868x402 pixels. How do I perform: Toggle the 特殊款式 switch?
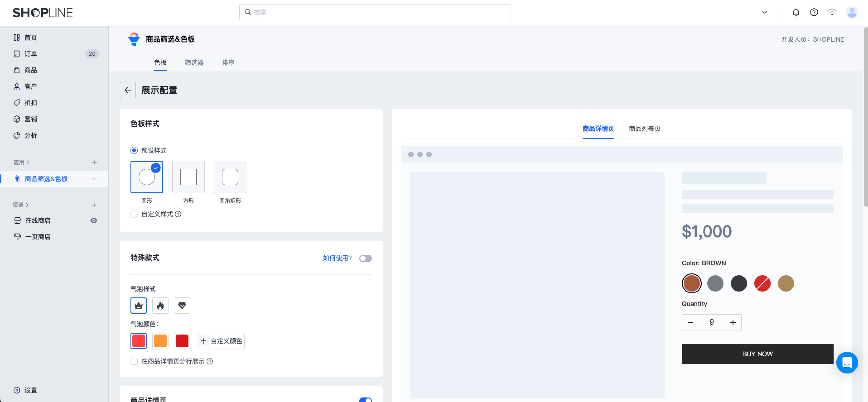pyautogui.click(x=365, y=258)
